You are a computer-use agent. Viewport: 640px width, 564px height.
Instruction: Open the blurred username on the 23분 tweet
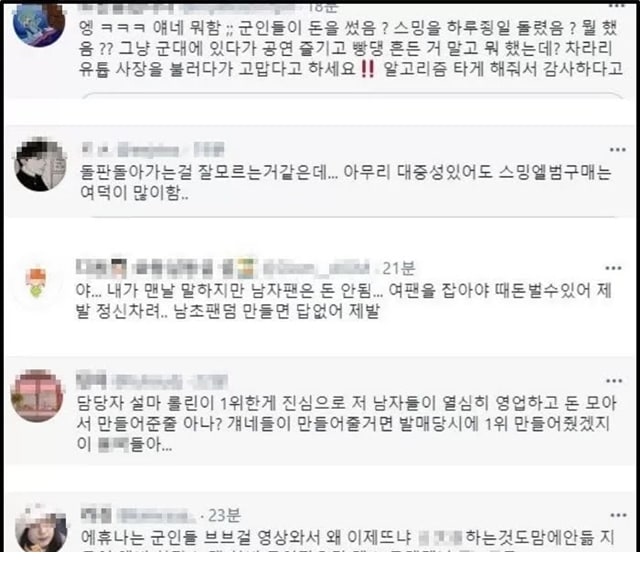click(138, 515)
